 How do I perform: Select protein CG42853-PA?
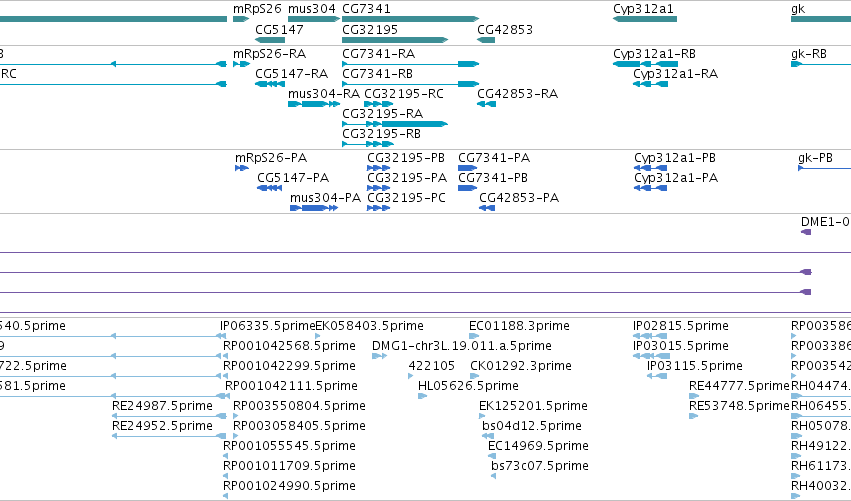[519, 198]
